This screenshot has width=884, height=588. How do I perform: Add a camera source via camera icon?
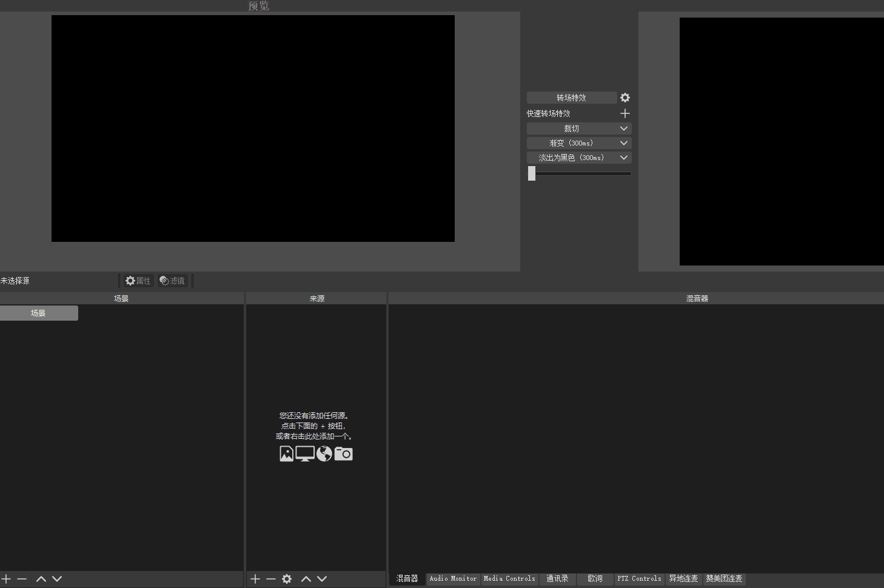click(343, 453)
